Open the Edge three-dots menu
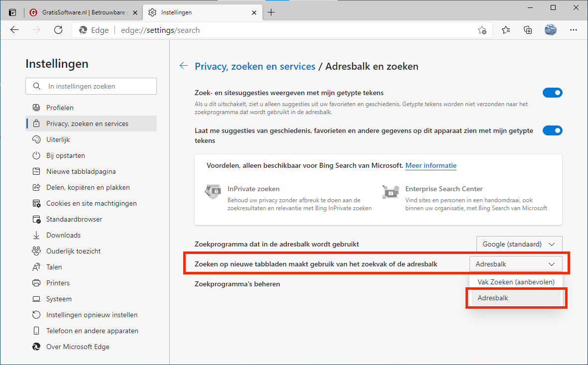Screen dimensions: 588x365 pos(573,30)
